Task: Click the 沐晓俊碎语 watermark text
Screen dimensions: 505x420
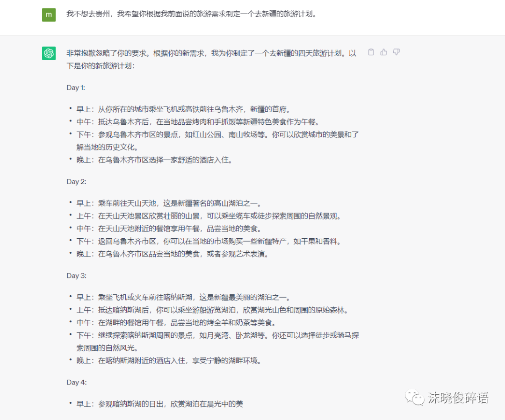Action: pos(458,398)
